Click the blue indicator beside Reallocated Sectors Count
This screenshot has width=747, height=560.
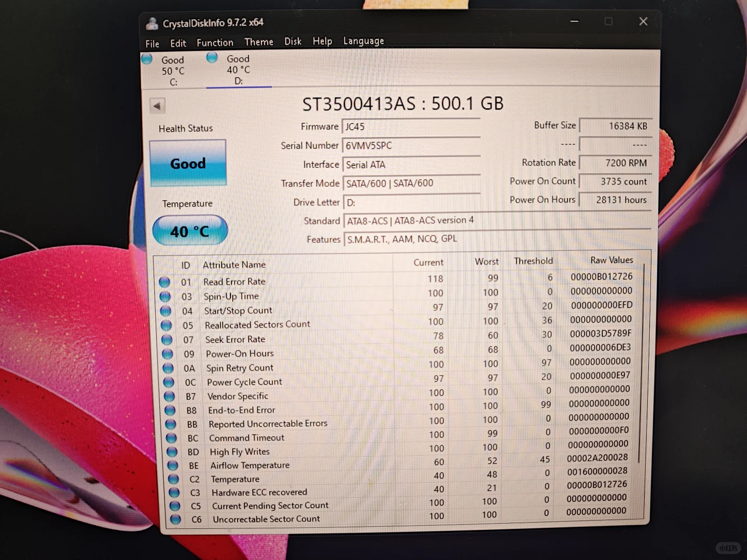click(166, 325)
